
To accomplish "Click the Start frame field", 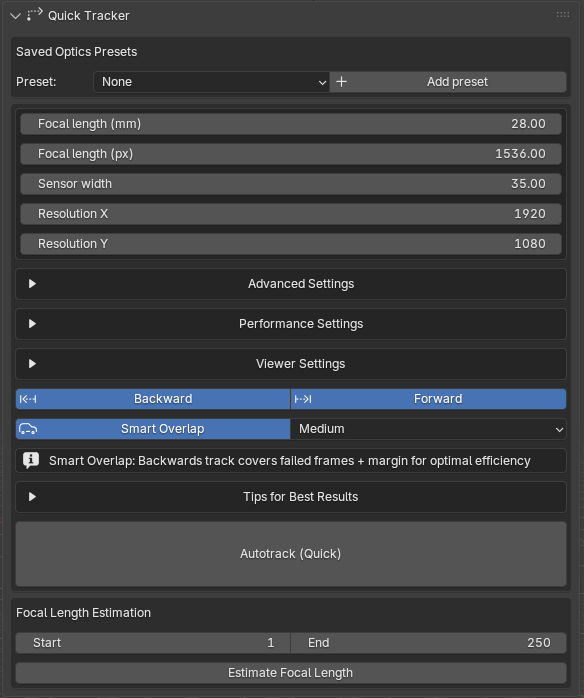I will (153, 643).
